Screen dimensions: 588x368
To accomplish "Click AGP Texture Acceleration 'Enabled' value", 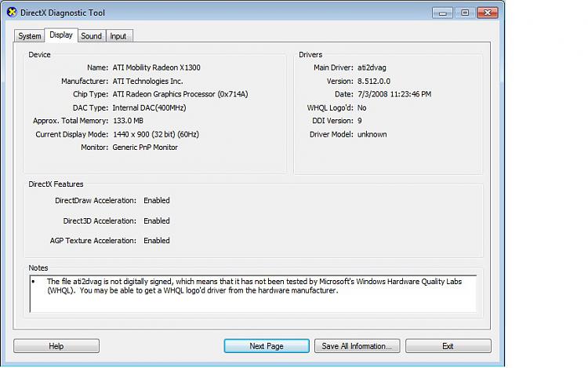I will [x=157, y=241].
